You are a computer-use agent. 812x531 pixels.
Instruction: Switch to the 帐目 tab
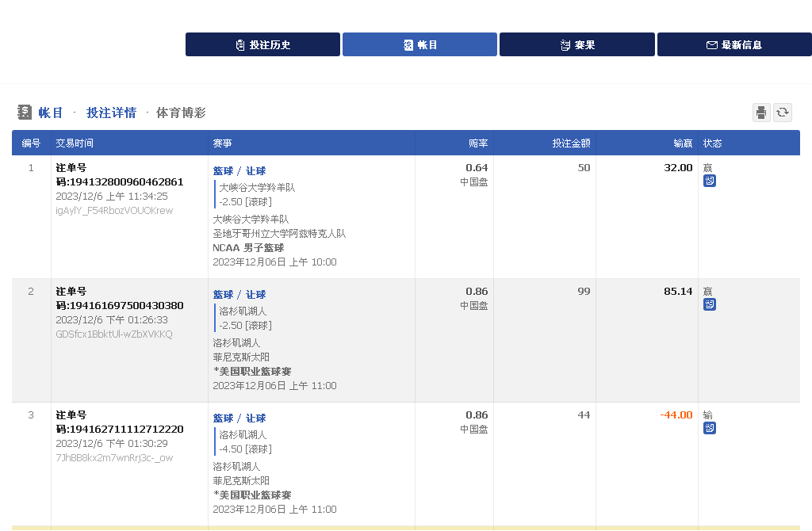(419, 44)
